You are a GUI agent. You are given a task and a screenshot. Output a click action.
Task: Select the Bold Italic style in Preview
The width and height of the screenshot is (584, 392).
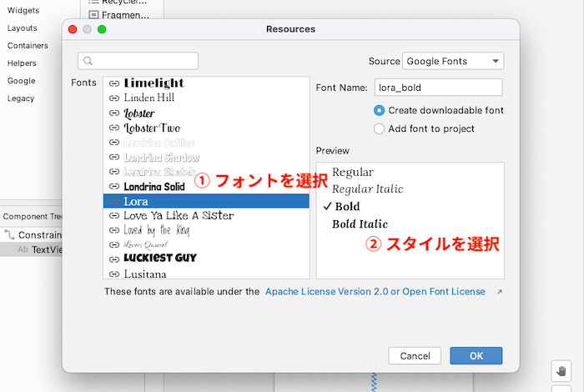[360, 224]
